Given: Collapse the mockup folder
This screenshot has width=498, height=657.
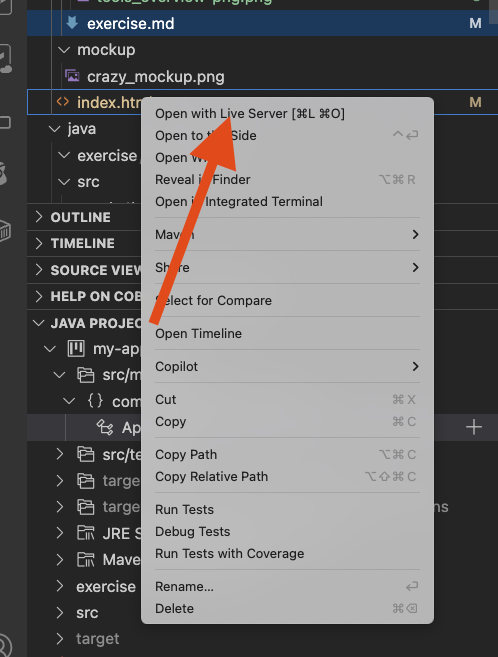Looking at the screenshot, I should click(x=64, y=50).
